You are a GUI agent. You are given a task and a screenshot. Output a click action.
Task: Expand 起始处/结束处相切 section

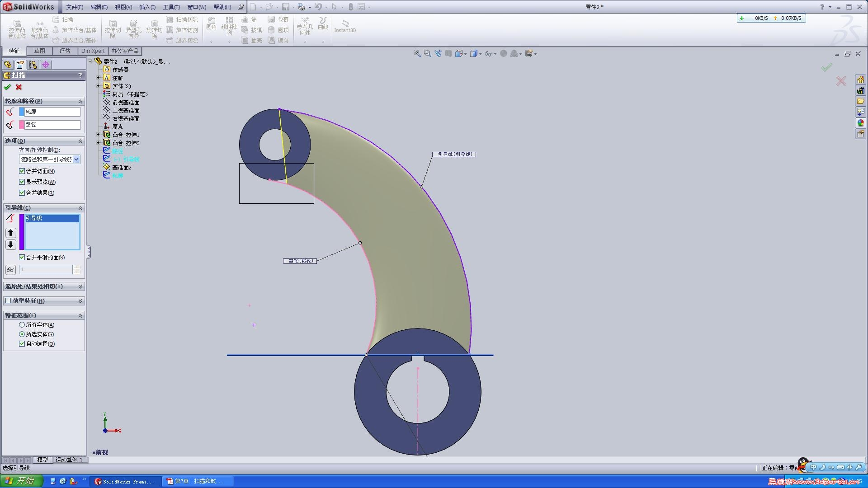point(80,286)
